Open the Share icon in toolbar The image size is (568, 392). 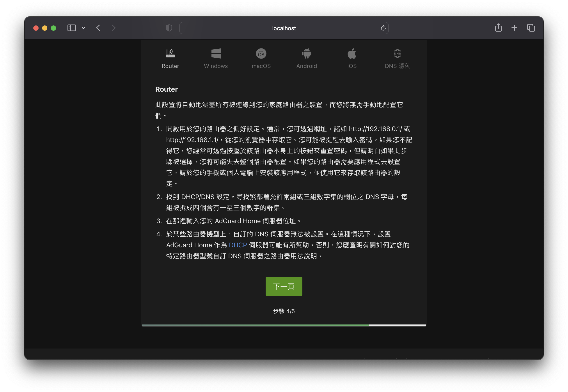point(498,27)
